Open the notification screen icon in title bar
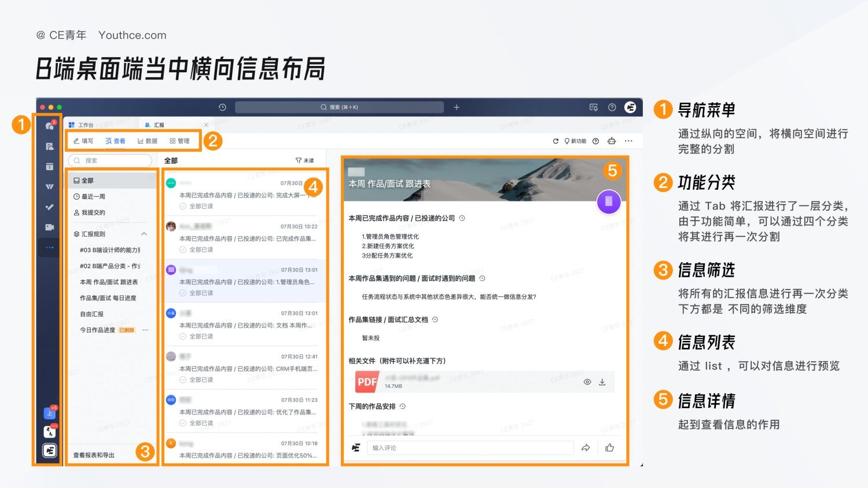The width and height of the screenshot is (868, 488). (x=593, y=107)
